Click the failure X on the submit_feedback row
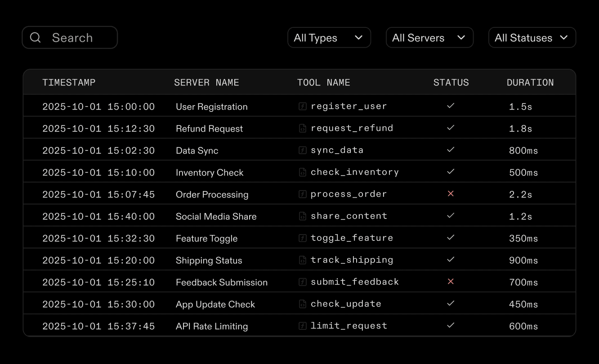The height and width of the screenshot is (364, 599). pyautogui.click(x=451, y=281)
